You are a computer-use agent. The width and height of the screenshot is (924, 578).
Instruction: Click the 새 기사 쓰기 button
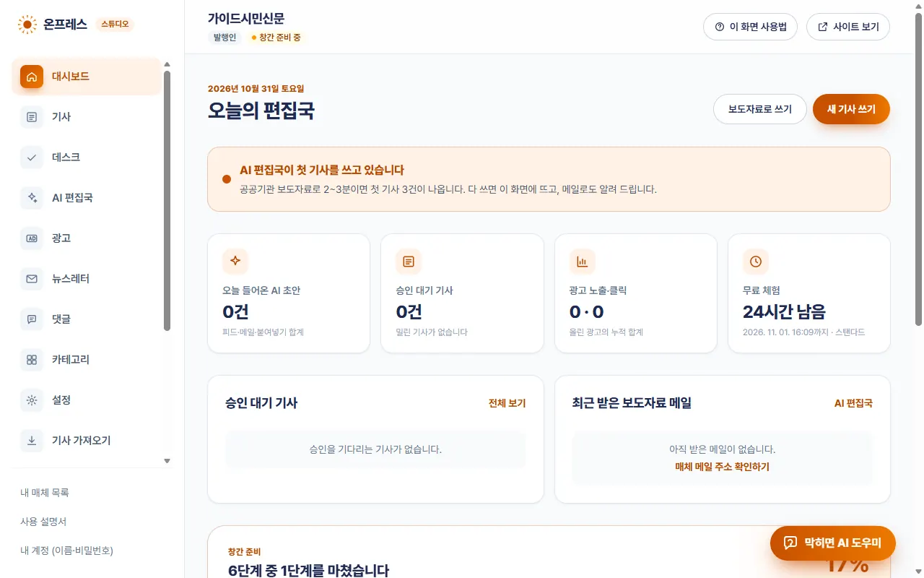click(x=851, y=109)
